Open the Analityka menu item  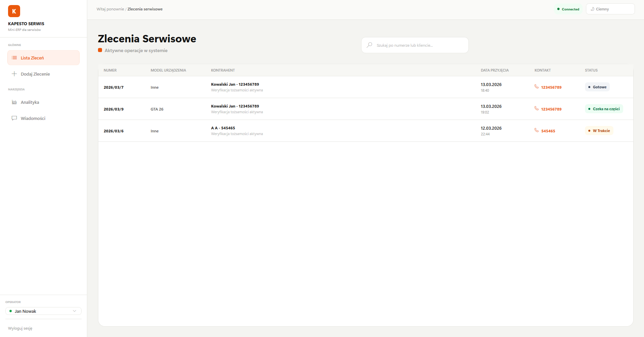(x=30, y=102)
